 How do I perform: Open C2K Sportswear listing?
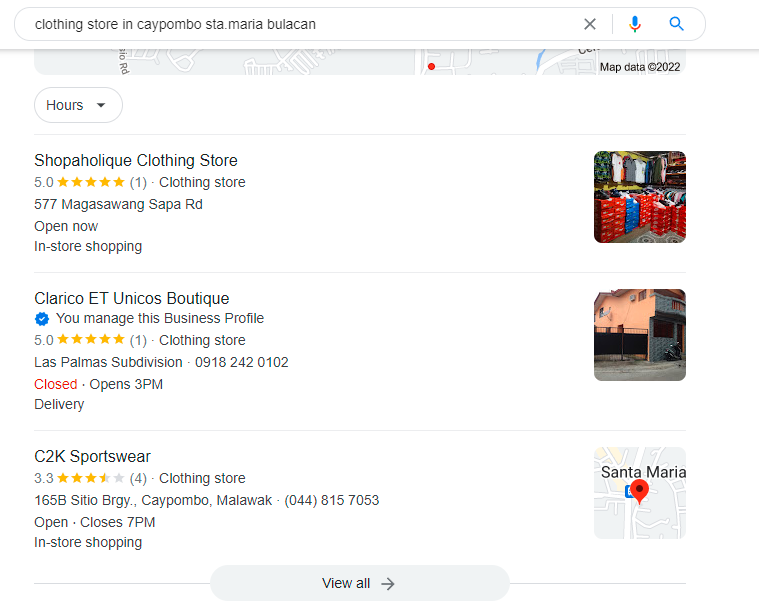point(92,456)
